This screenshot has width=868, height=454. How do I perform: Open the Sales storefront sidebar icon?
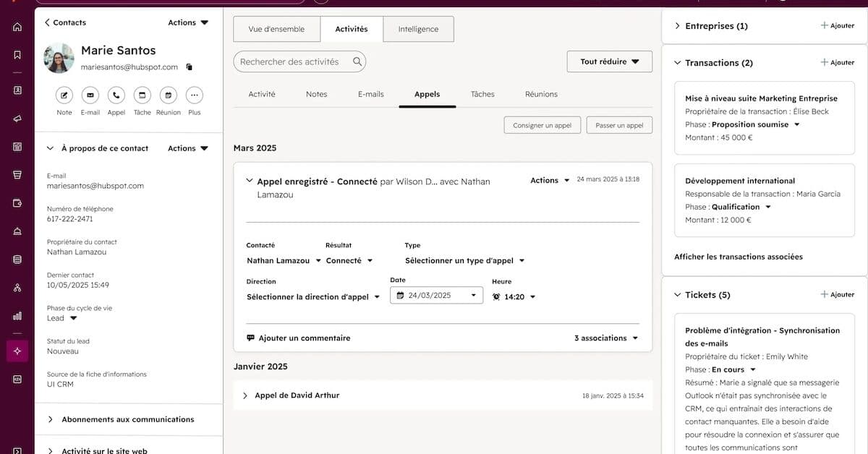pyautogui.click(x=17, y=174)
